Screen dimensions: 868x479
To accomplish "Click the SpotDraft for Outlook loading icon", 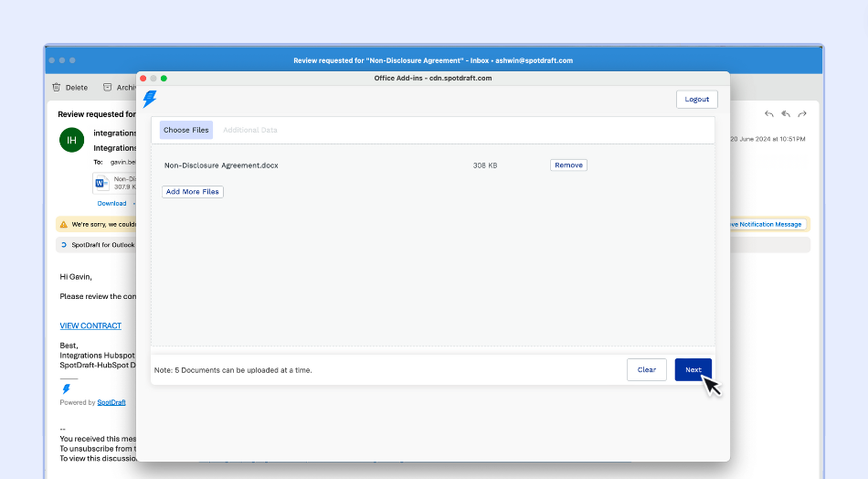I will 63,245.
